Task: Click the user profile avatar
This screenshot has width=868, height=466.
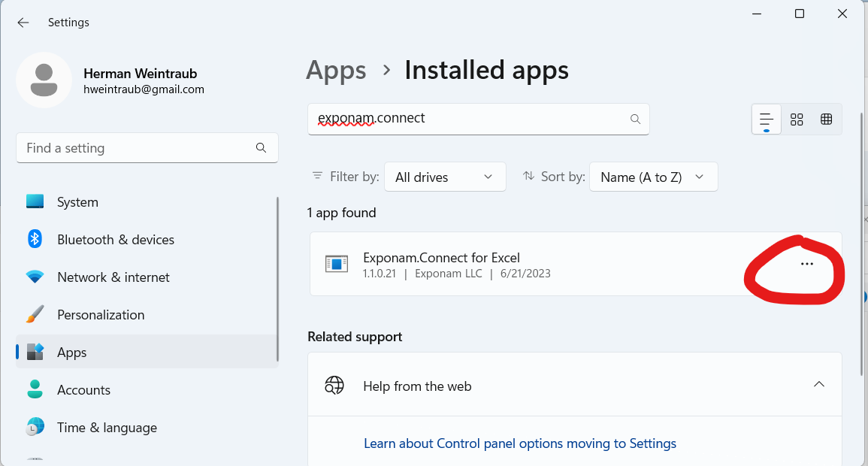Action: 44,80
